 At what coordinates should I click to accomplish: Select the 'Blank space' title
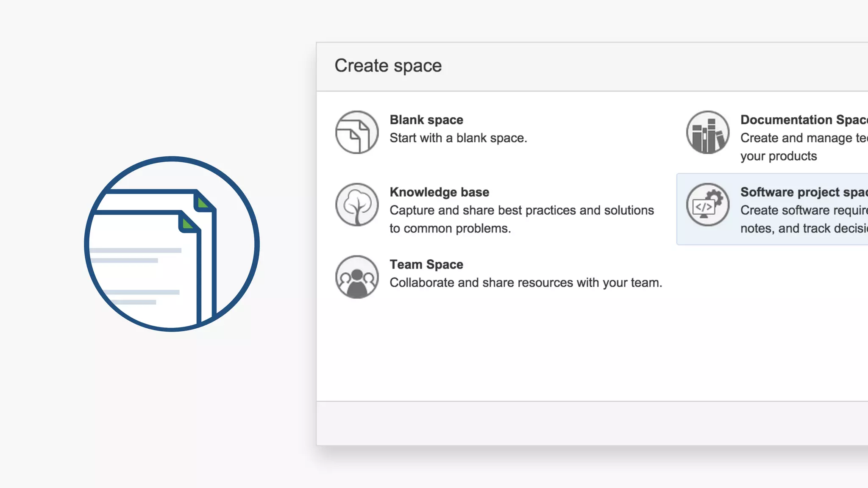click(426, 120)
